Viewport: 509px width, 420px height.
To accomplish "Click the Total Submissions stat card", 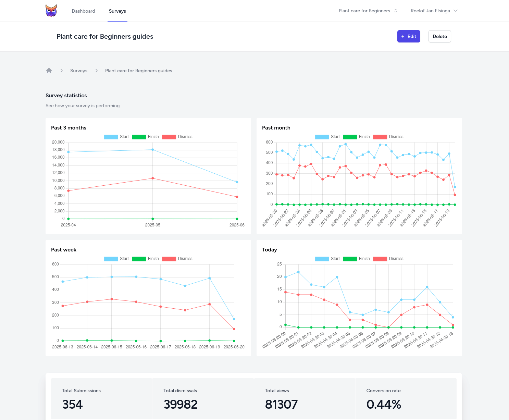I will coord(101,399).
